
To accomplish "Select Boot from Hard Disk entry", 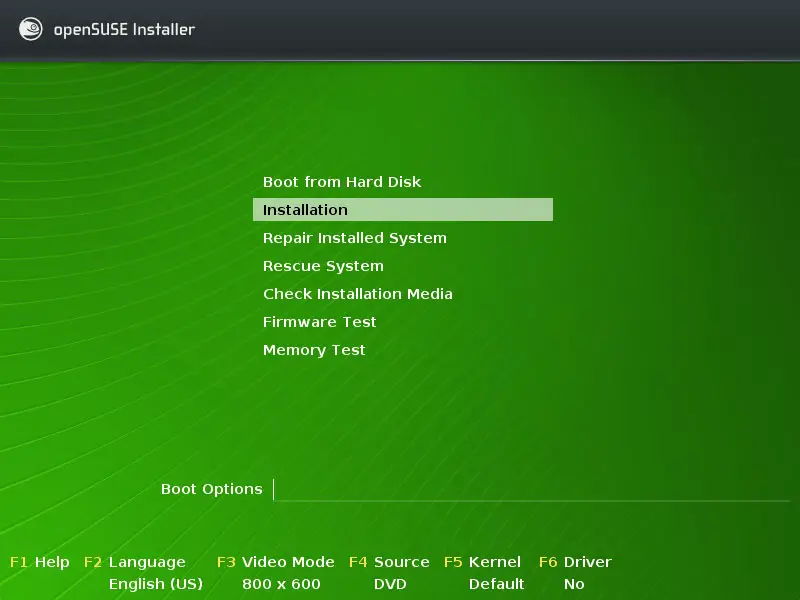I will coord(342,182).
